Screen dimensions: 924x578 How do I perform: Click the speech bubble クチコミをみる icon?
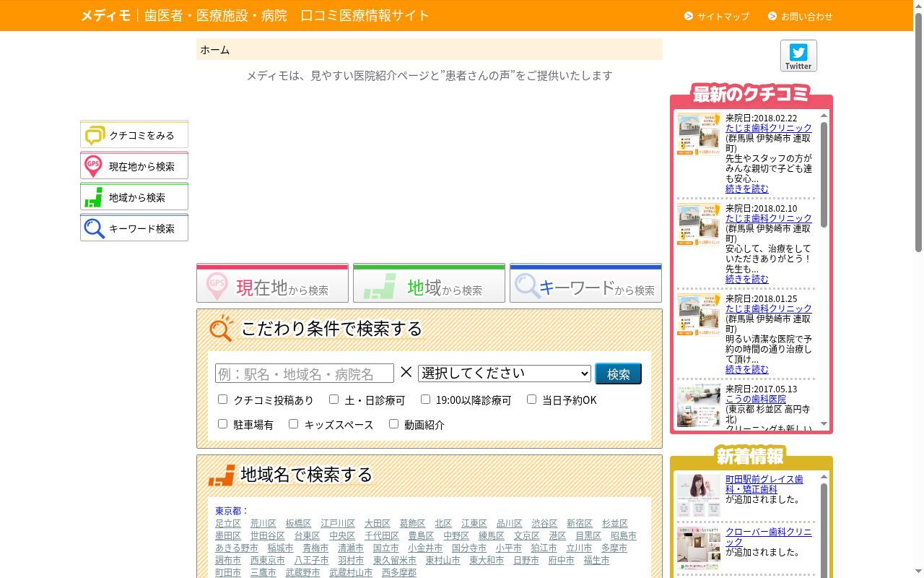click(95, 135)
